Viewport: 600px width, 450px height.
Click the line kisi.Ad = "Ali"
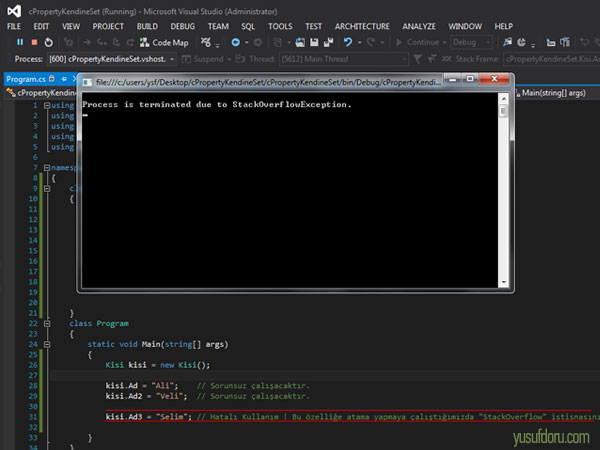coord(142,386)
